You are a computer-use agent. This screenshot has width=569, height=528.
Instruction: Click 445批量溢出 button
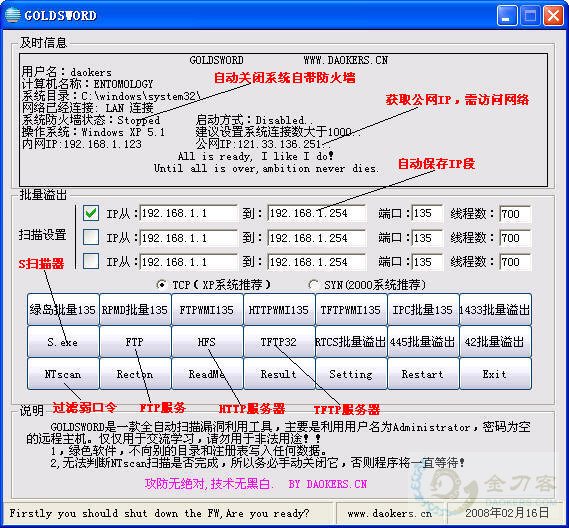[x=423, y=341]
